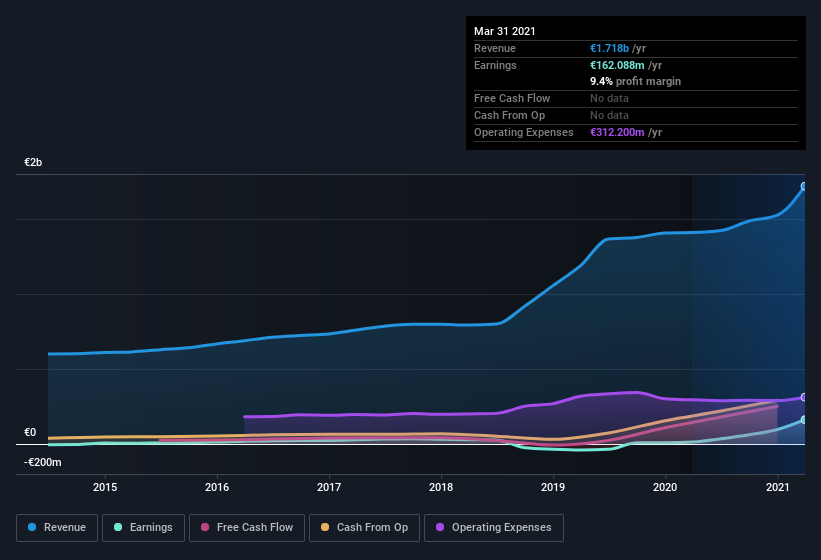Click the 2020 x-axis label
The image size is (821, 560).
point(665,487)
